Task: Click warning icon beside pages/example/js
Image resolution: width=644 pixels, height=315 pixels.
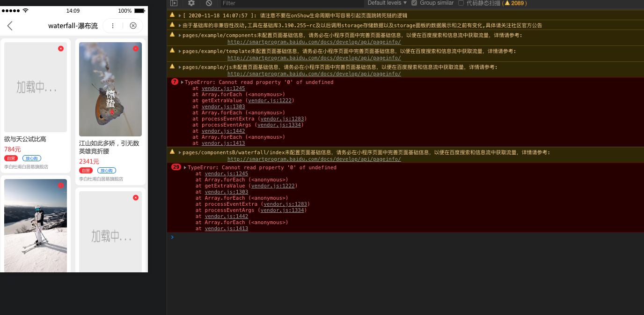Action: (172, 67)
